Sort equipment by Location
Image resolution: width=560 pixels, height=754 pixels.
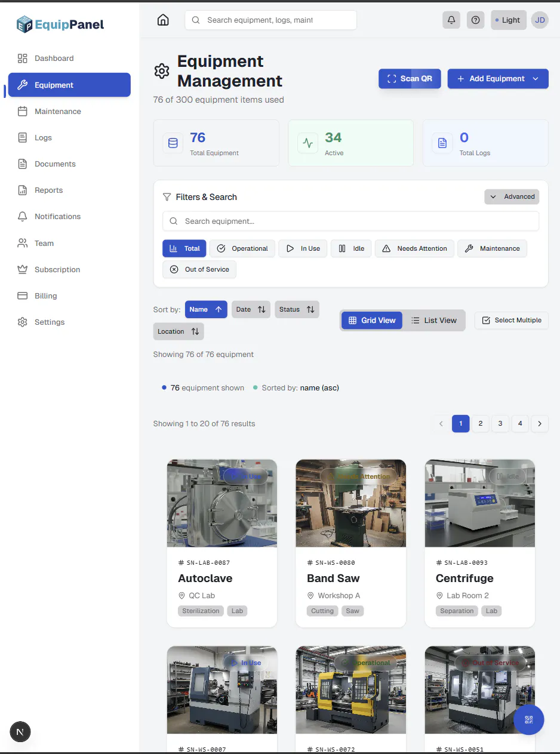coord(179,331)
